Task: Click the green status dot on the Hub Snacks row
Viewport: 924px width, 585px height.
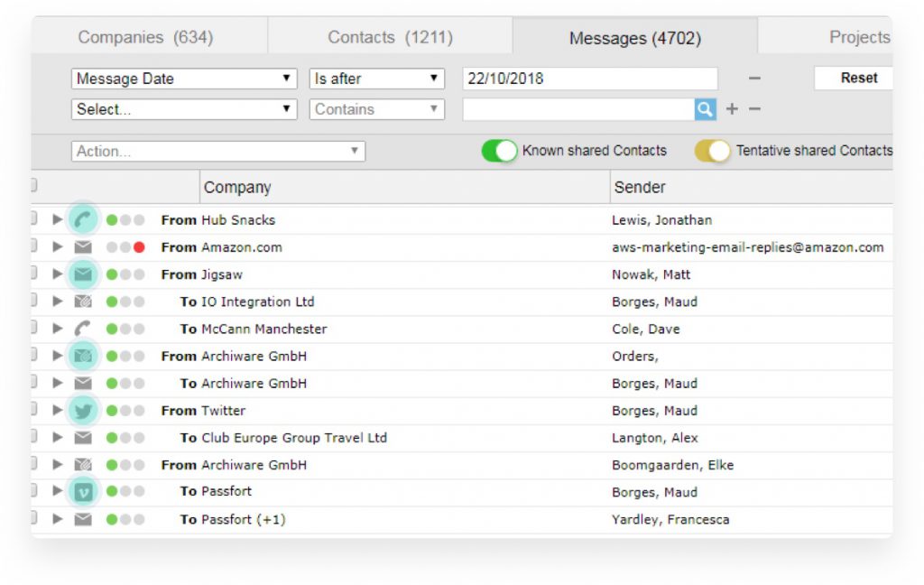Action: click(112, 220)
